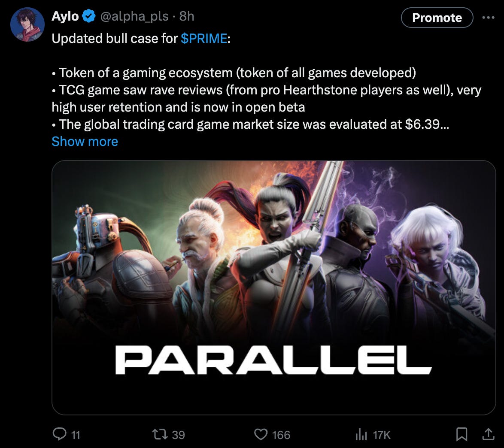Expand tweet with Show more
This screenshot has width=504, height=448.
85,142
